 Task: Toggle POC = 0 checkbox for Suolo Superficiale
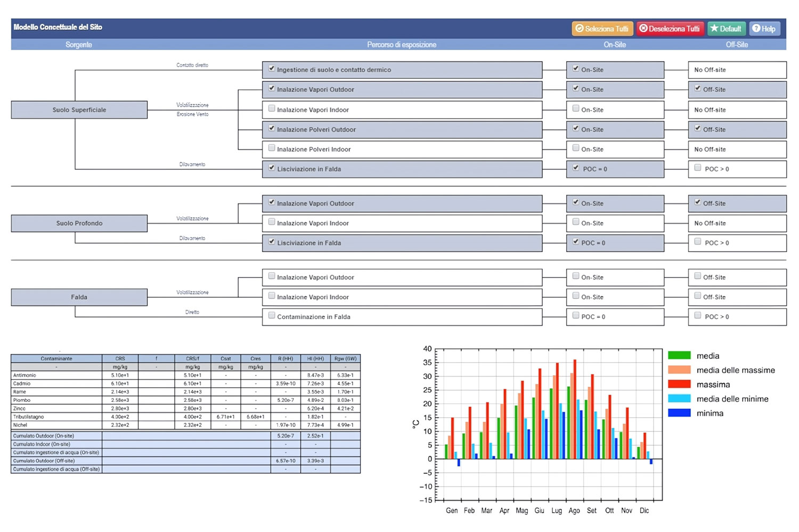576,168
